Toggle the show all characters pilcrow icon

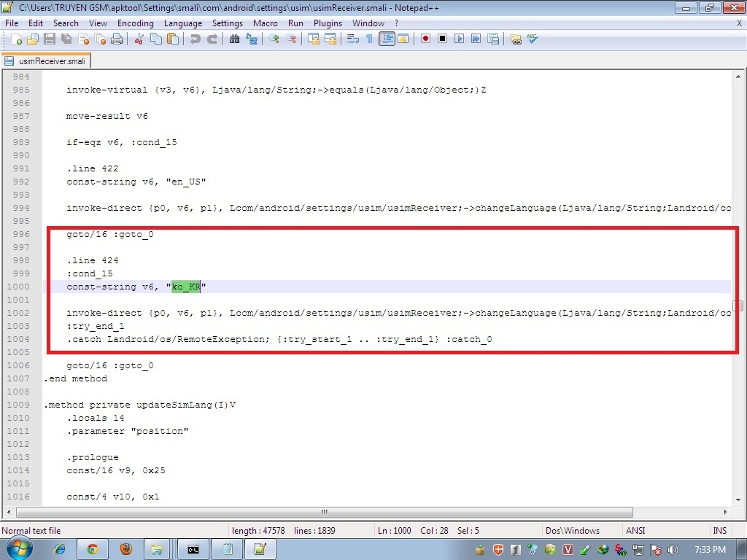(x=369, y=39)
